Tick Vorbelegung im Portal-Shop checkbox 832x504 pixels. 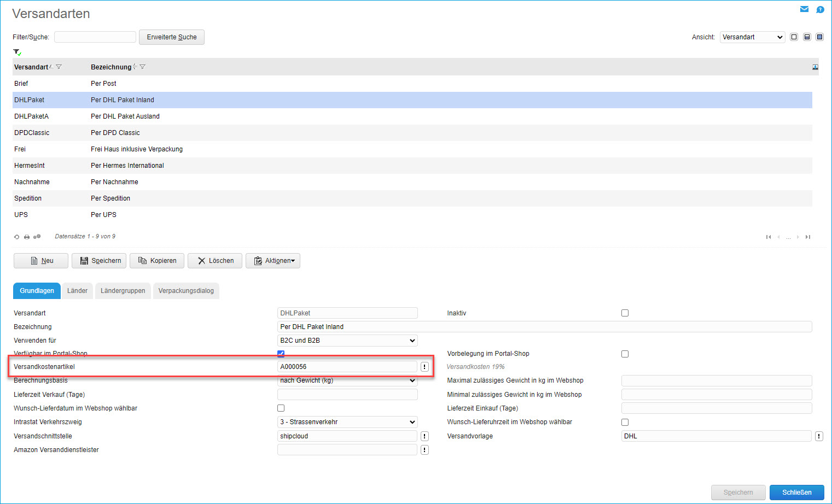tap(625, 354)
